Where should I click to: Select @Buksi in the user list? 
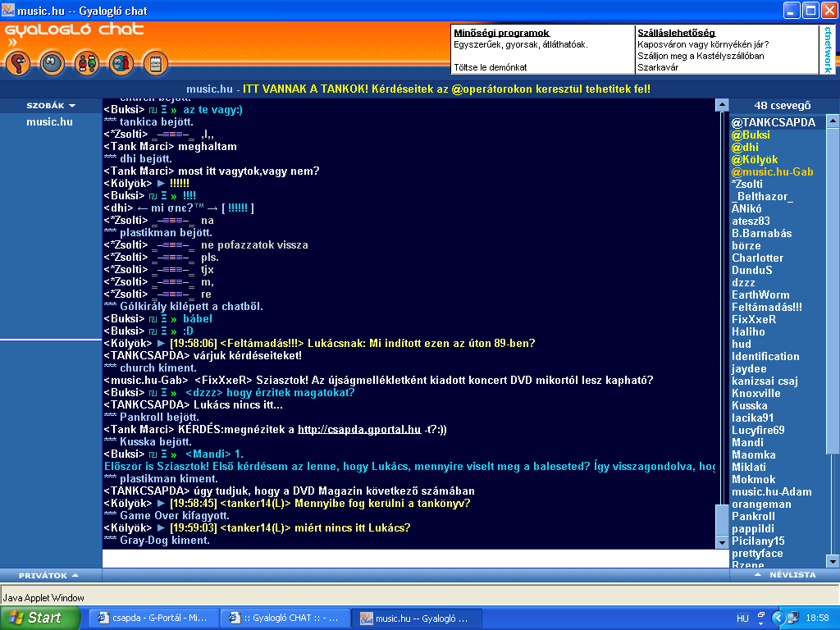tap(751, 135)
